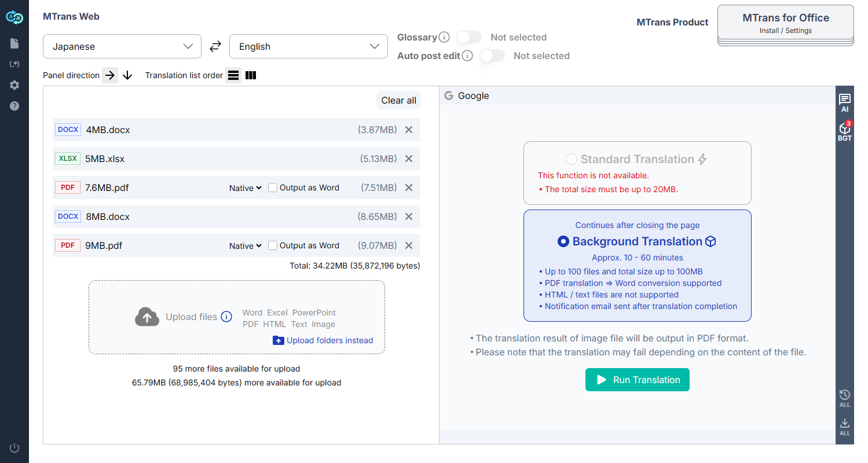The height and width of the screenshot is (463, 868).
Task: Open Native mode dropdown for 7.6MB.pdf
Action: click(246, 188)
